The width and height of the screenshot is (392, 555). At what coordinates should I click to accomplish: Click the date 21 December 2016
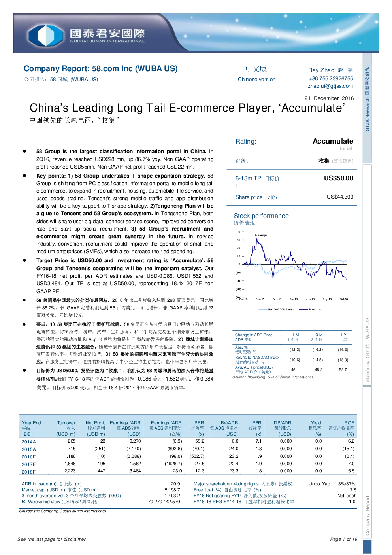tap(329, 98)
